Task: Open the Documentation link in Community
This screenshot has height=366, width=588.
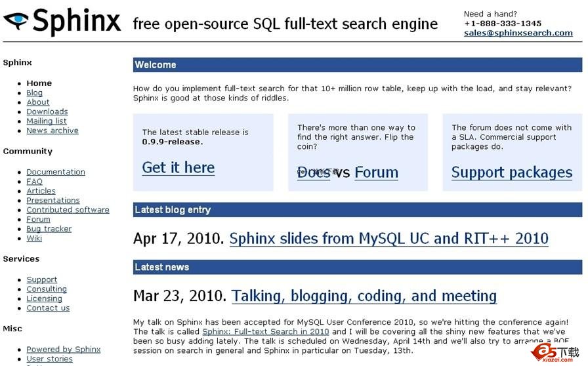Action: pyautogui.click(x=55, y=173)
